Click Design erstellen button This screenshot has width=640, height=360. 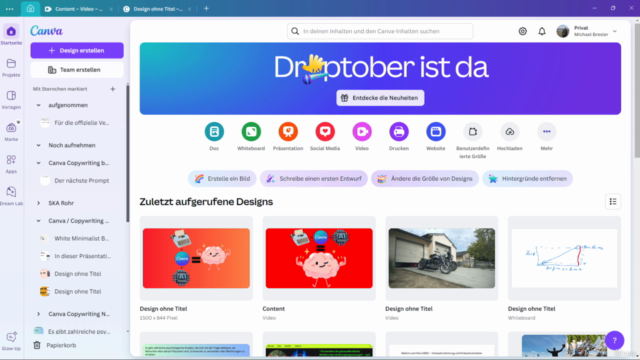77,51
